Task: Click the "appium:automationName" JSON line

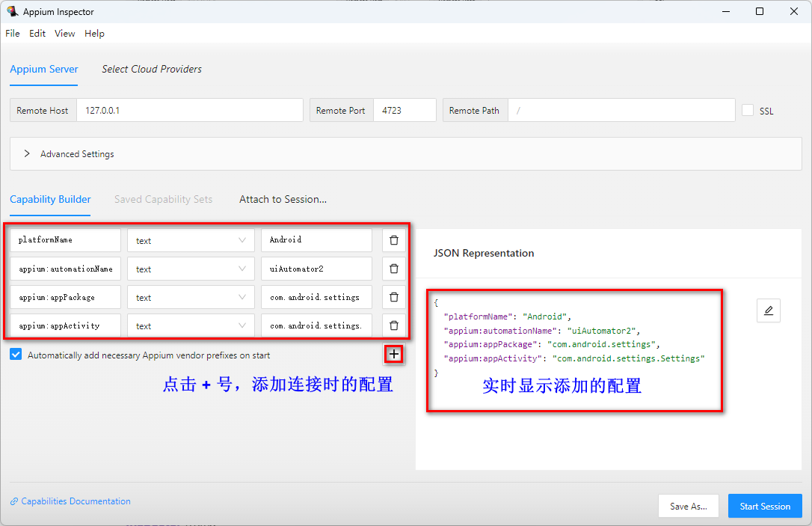Action: click(542, 331)
